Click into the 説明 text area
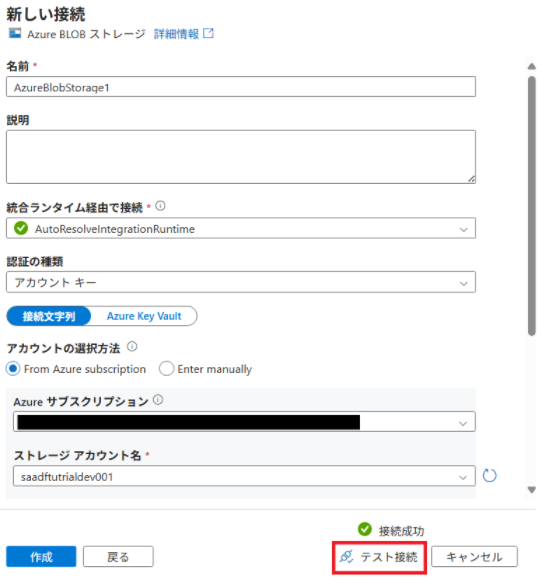Screen dimensions: 542x579 point(241,157)
